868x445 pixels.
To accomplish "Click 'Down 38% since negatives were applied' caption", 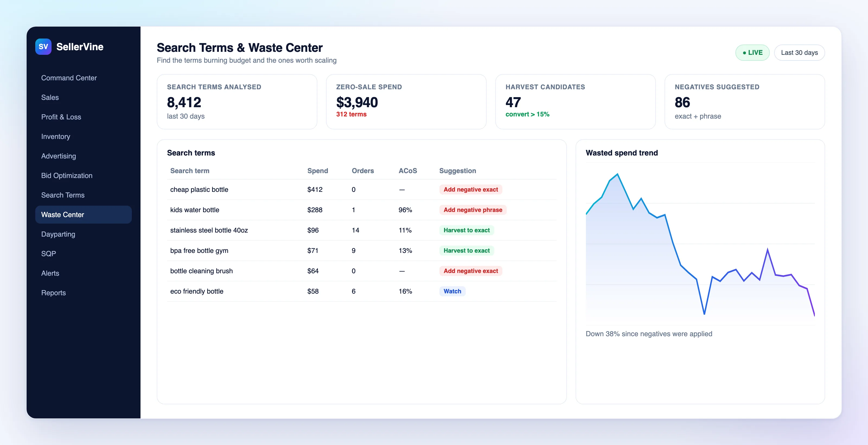I will tap(649, 334).
